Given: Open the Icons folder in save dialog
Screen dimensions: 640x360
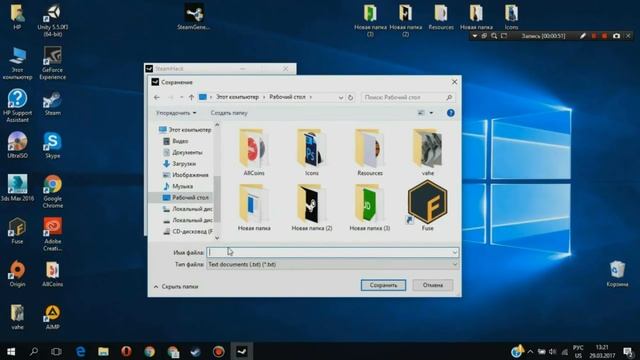Looking at the screenshot, I should 311,152.
